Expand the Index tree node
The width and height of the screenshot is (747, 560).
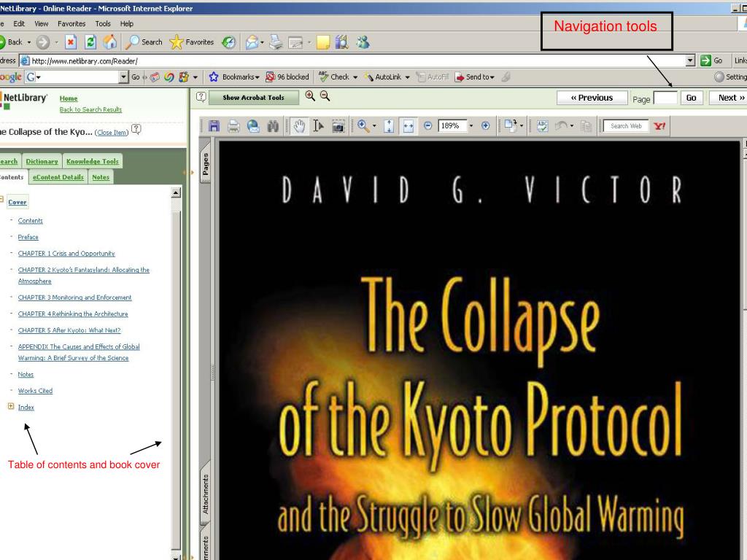(x=11, y=406)
